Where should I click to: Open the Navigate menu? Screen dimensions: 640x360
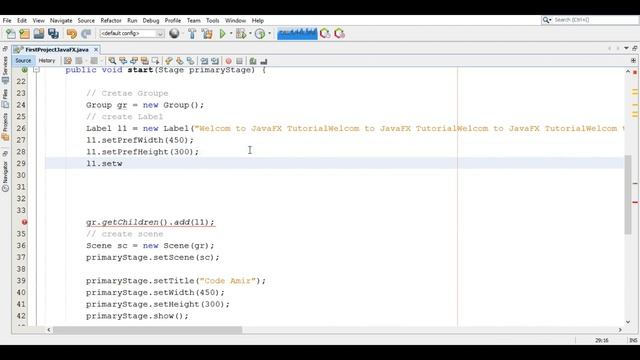61,20
